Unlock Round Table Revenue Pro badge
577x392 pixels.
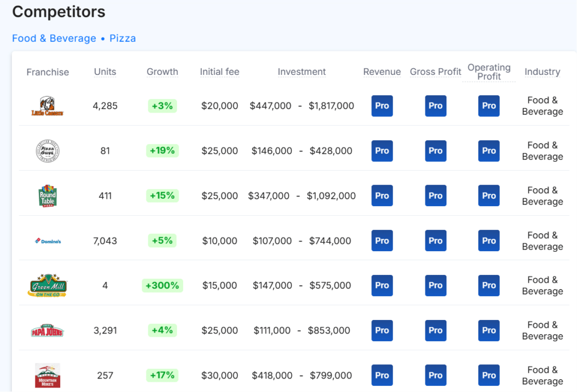tap(382, 195)
